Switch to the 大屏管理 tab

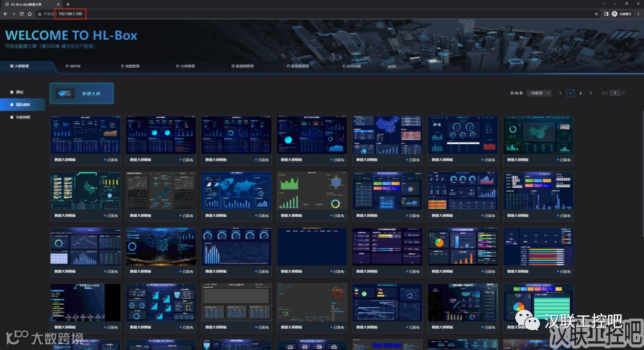click(19, 66)
